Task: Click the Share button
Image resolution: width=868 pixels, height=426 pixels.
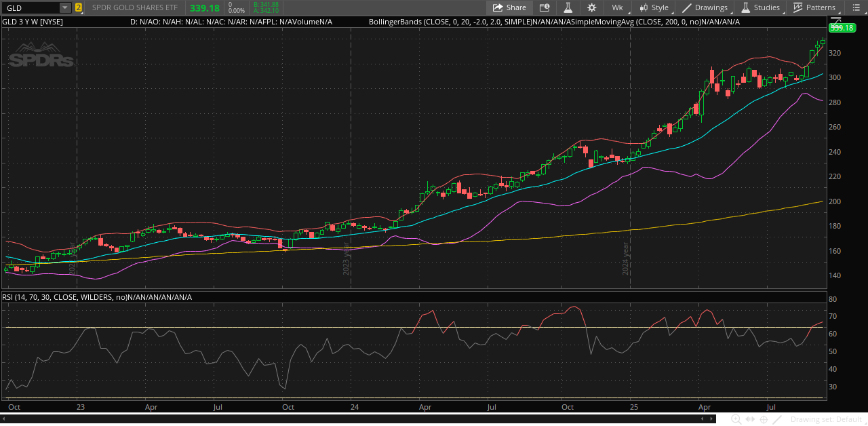Action: [x=509, y=7]
